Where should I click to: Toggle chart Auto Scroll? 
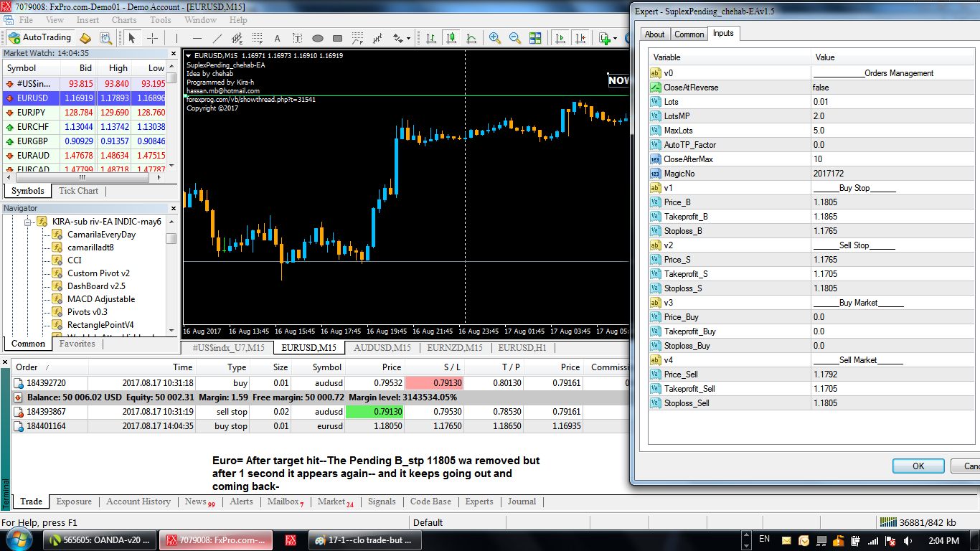tap(560, 38)
